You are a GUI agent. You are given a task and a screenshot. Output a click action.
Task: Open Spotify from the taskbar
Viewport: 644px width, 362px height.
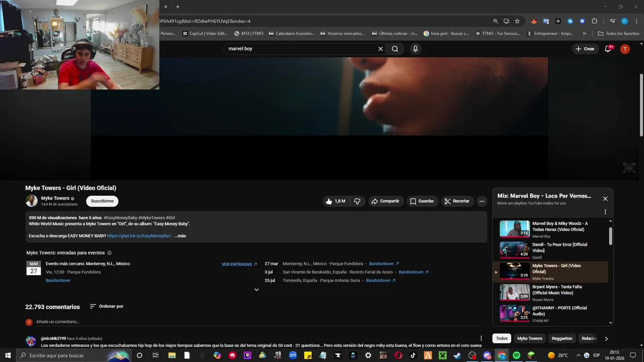[x=516, y=355]
